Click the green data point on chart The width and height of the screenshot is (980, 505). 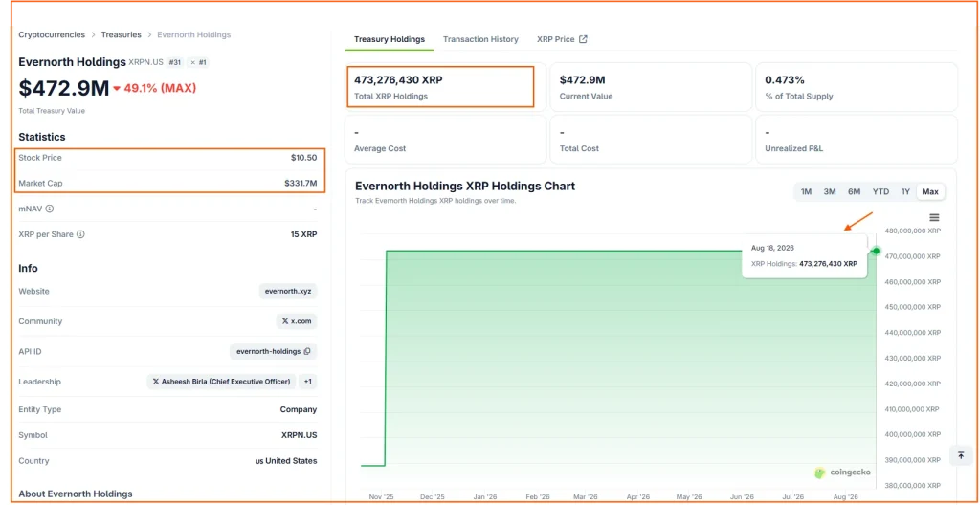(x=877, y=251)
